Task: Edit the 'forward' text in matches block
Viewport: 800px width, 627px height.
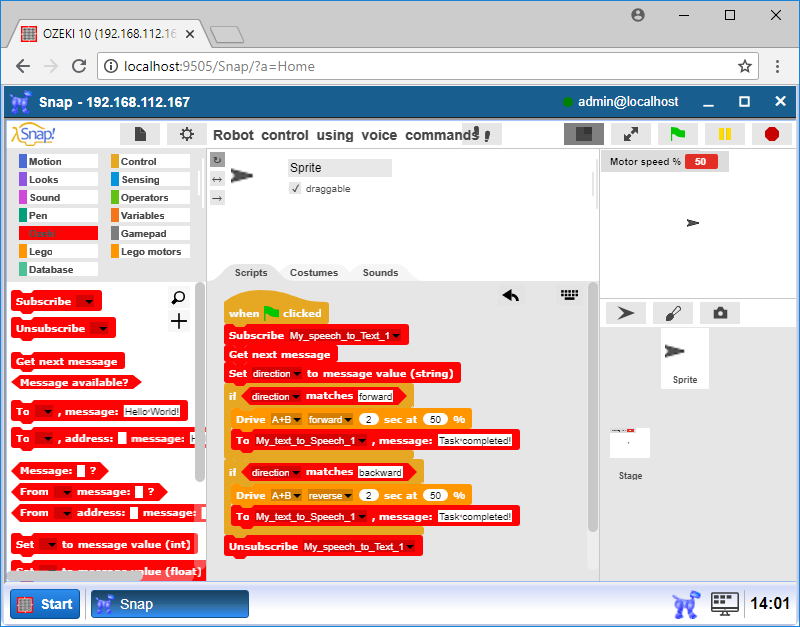Action: click(x=376, y=397)
